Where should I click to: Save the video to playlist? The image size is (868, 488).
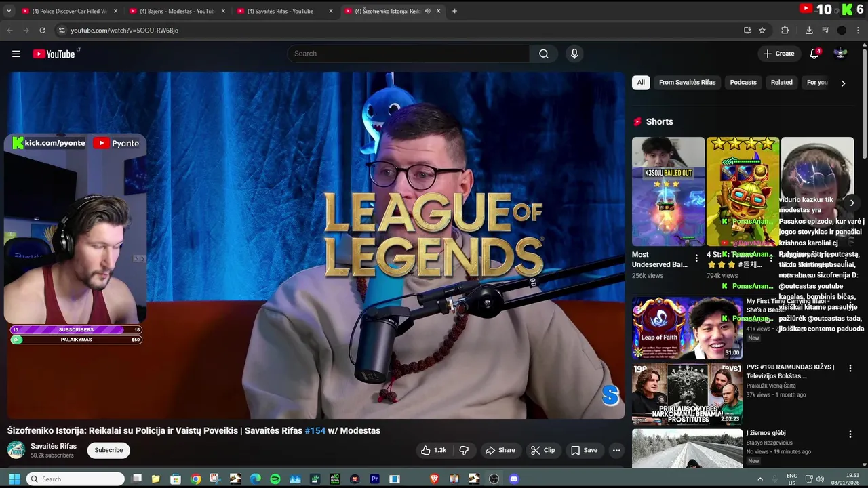584,450
